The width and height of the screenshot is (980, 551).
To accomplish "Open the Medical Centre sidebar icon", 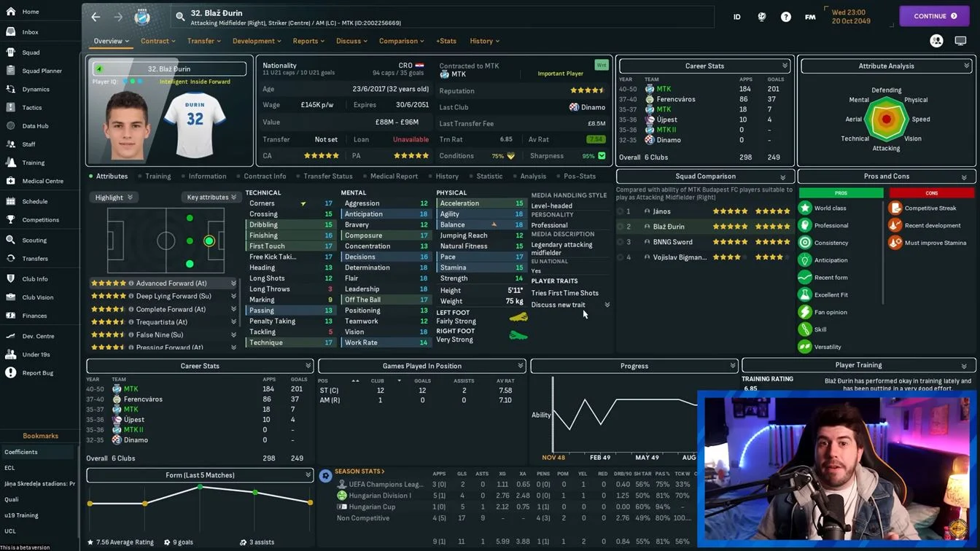I will pyautogui.click(x=10, y=181).
